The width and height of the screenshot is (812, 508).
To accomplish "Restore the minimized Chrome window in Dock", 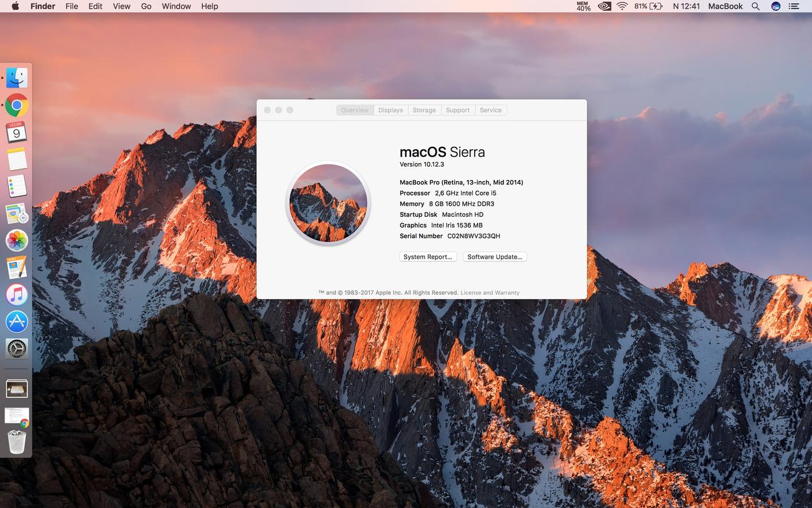I will (17, 416).
